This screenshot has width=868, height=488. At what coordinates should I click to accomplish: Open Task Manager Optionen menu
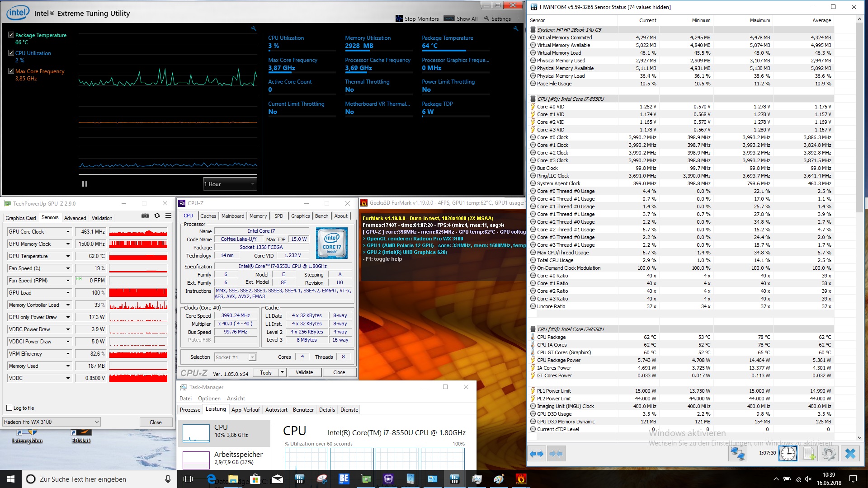tap(209, 399)
